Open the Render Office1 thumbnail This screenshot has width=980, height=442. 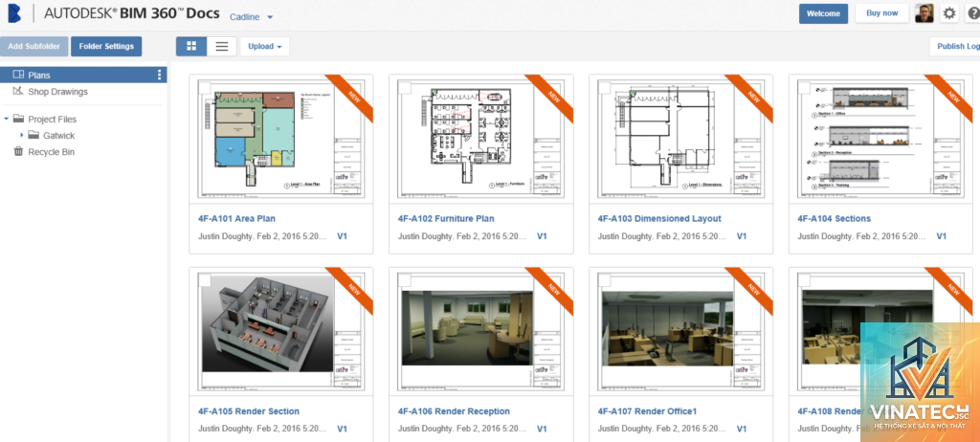pos(680,331)
